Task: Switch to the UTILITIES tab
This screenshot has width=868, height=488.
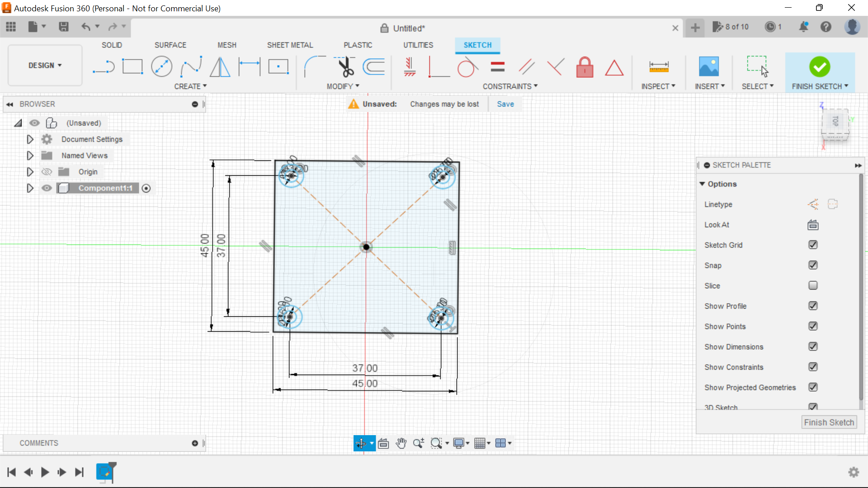Action: 418,45
